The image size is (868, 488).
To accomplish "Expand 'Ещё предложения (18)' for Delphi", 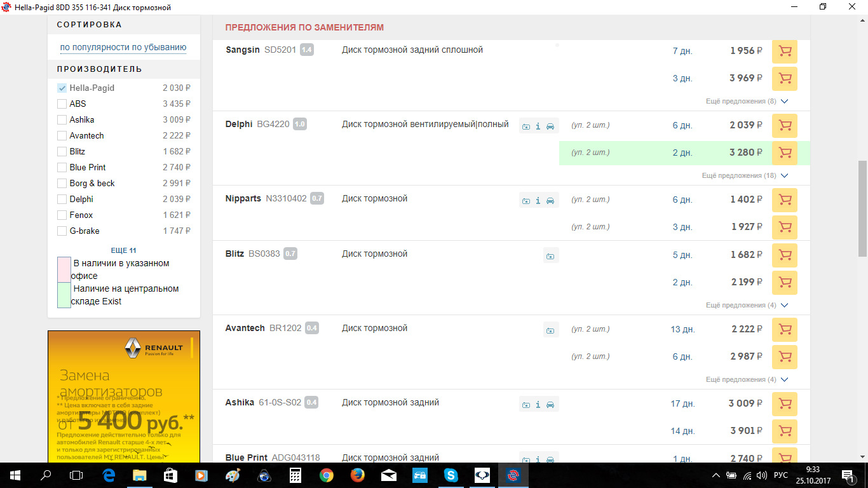I will (745, 176).
